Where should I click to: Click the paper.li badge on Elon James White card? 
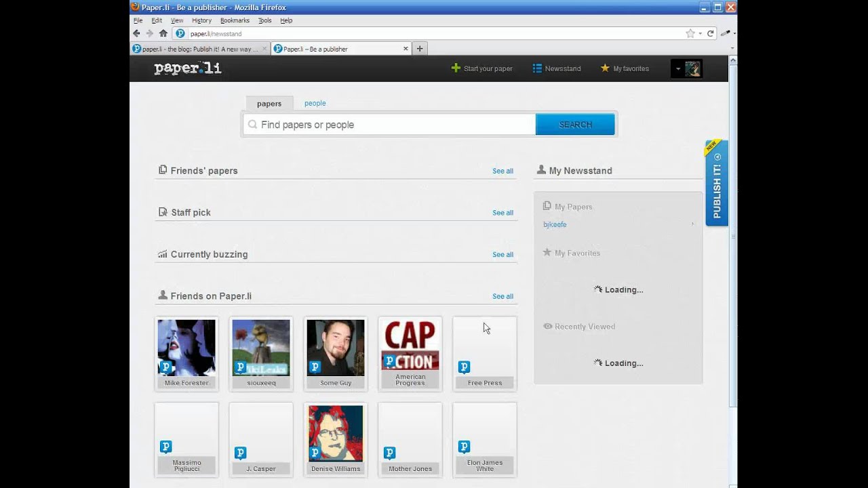464,446
